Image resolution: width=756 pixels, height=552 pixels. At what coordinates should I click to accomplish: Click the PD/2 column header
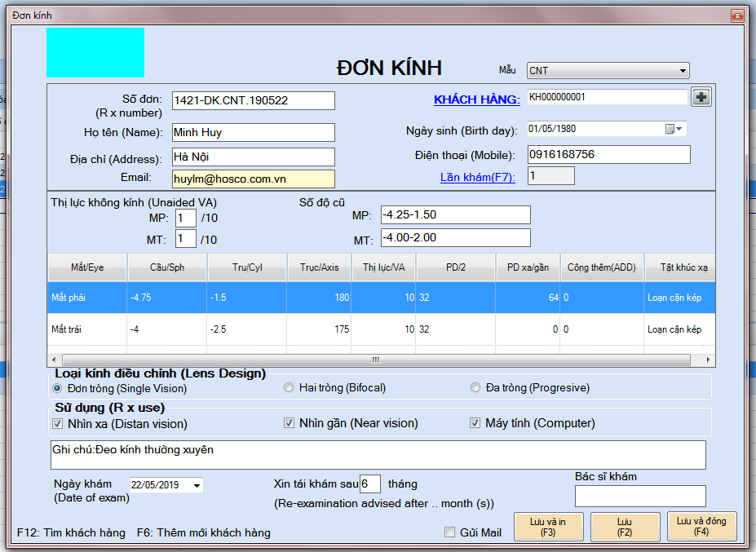(x=456, y=267)
